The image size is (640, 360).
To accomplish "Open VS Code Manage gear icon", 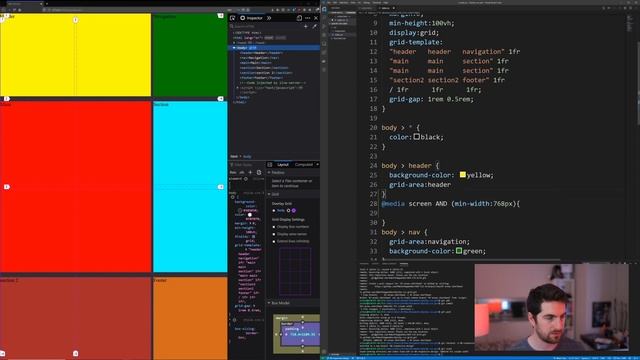I will point(324,351).
